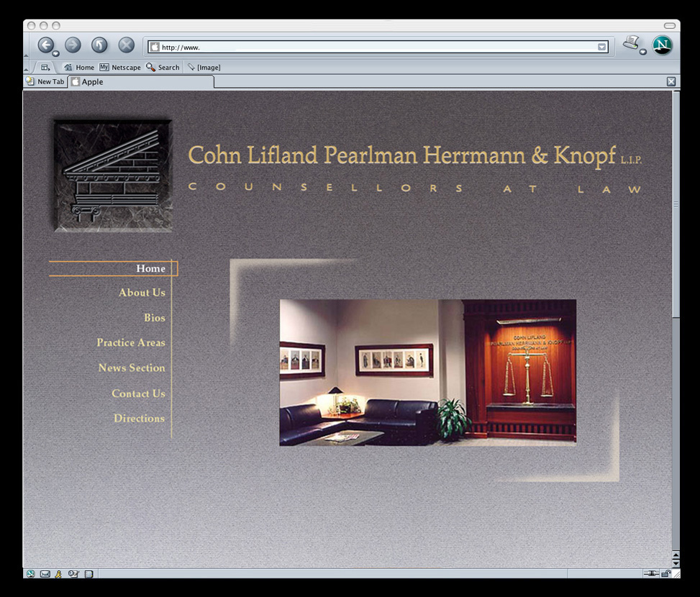This screenshot has width=700, height=597.
Task: Open the Back button history dropdown arrow
Action: click(x=56, y=53)
